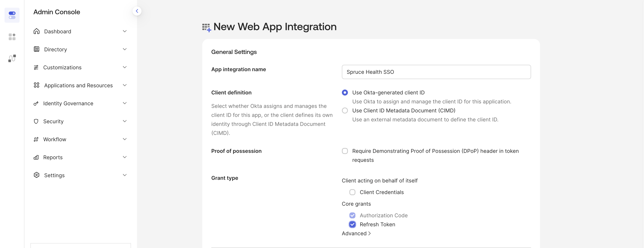Expand the Customizations menu chevron
Image resolution: width=644 pixels, height=248 pixels.
tap(125, 67)
